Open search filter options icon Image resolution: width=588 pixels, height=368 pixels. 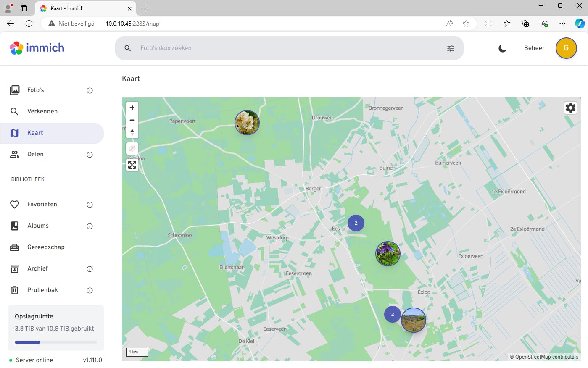[x=451, y=48]
